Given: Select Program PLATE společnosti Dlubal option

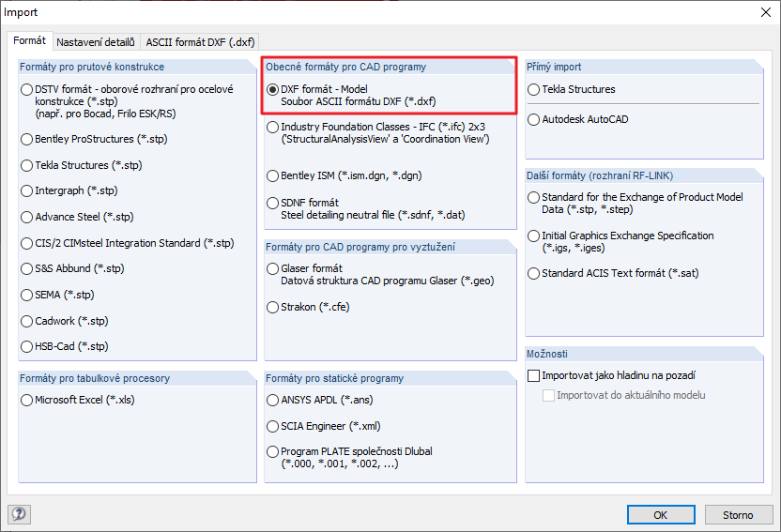Looking at the screenshot, I should point(272,452).
